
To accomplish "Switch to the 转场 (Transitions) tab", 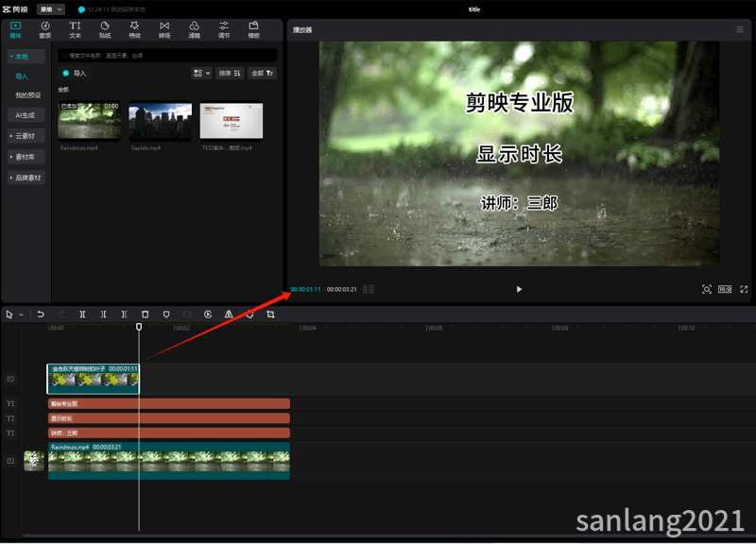I will coord(164,29).
